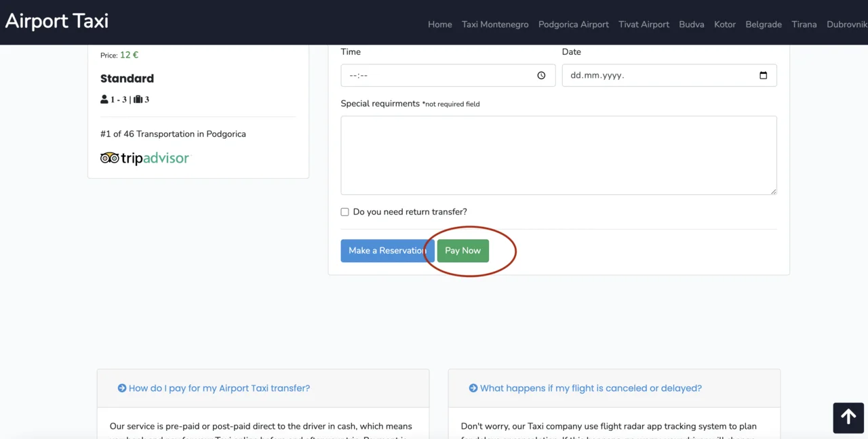Image resolution: width=868 pixels, height=439 pixels.
Task: Click the Date input field
Action: 669,75
